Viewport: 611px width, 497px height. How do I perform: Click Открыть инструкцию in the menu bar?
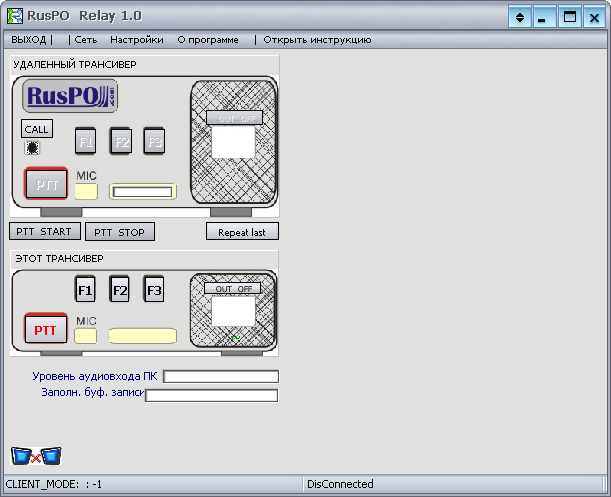(x=317, y=40)
